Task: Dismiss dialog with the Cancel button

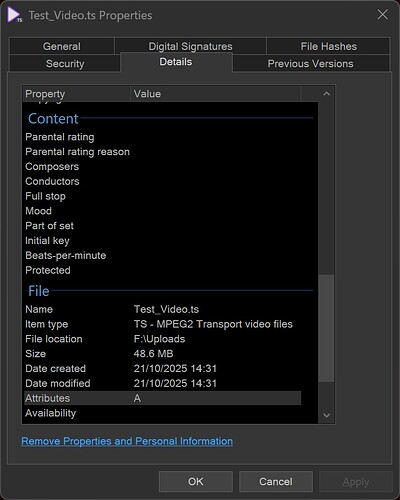Action: [x=276, y=482]
